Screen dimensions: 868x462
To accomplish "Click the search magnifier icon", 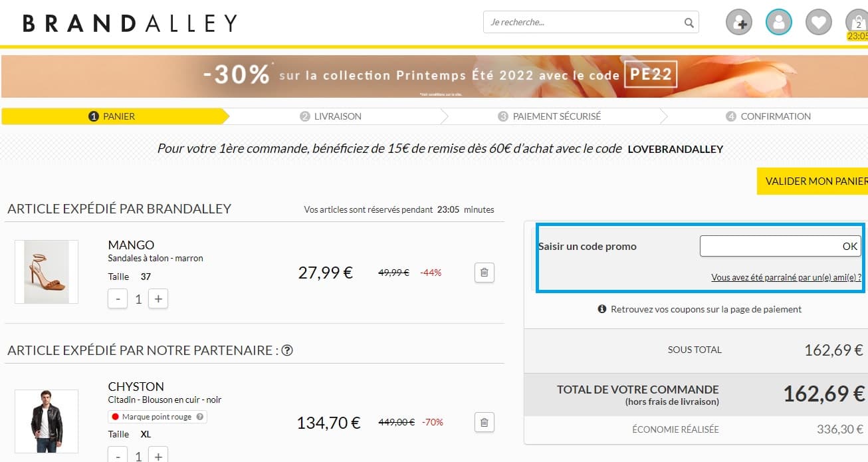I will [x=688, y=22].
